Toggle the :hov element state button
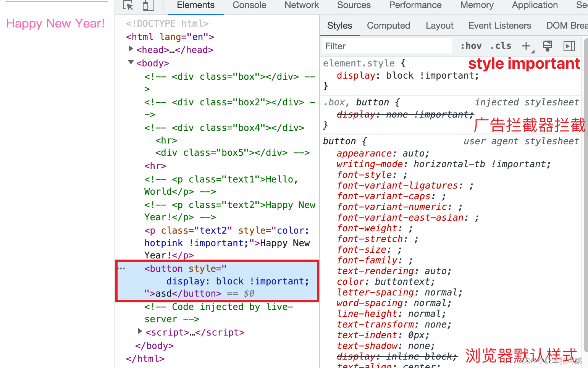 coord(471,46)
